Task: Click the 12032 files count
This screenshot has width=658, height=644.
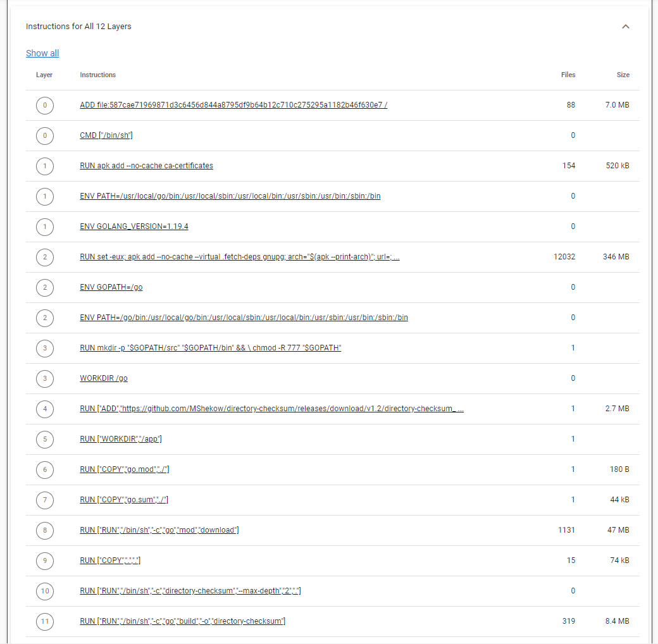Action: tap(564, 257)
